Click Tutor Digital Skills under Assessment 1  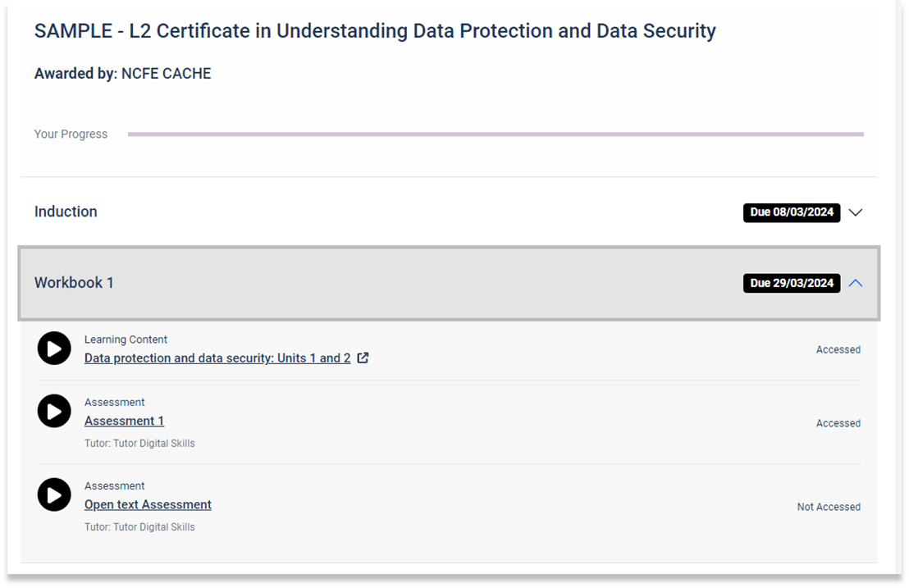pyautogui.click(x=139, y=443)
